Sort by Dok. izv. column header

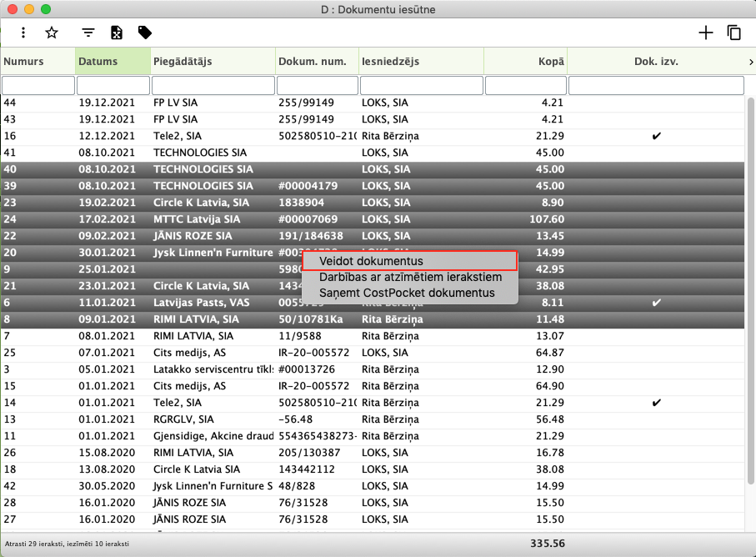(656, 61)
